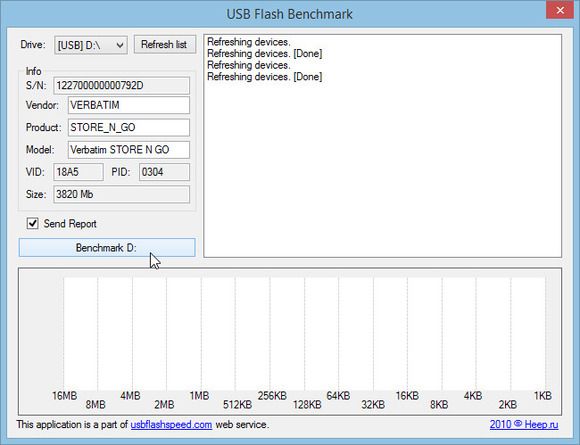Toggle the Send Report checkbox
The width and height of the screenshot is (580, 445).
click(33, 223)
